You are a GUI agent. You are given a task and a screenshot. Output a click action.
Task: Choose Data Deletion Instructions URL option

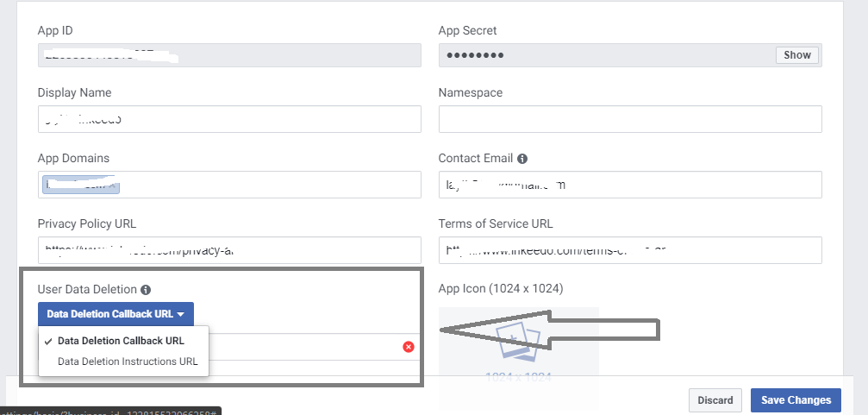coord(128,362)
